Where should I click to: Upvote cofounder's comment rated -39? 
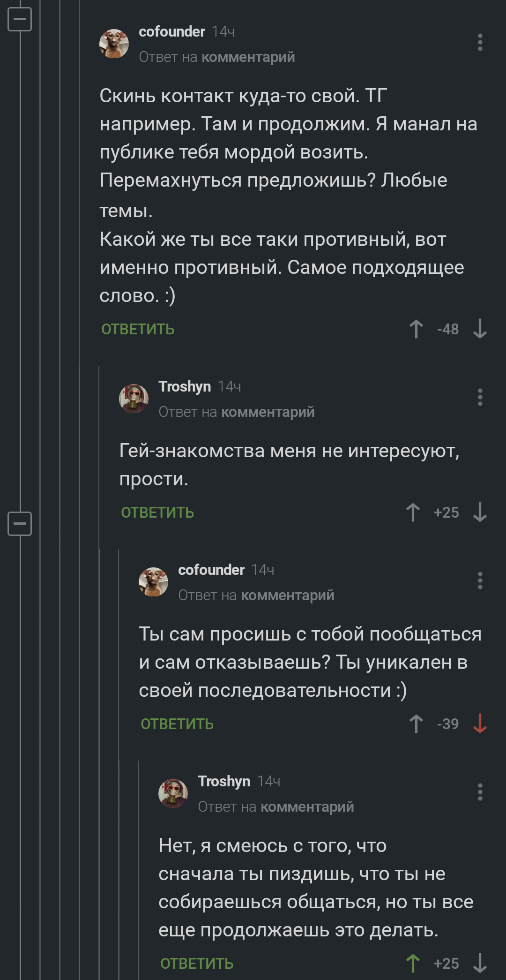416,724
